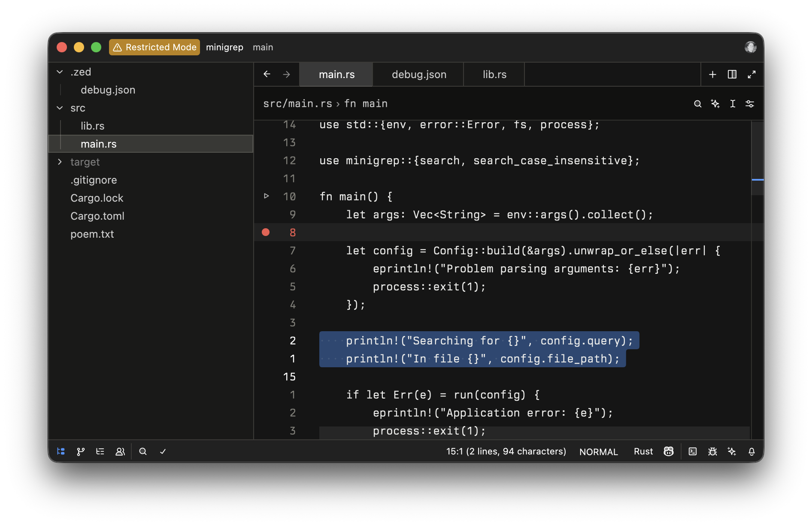Open the terminal panel icon
This screenshot has width=812, height=526.
tap(693, 451)
